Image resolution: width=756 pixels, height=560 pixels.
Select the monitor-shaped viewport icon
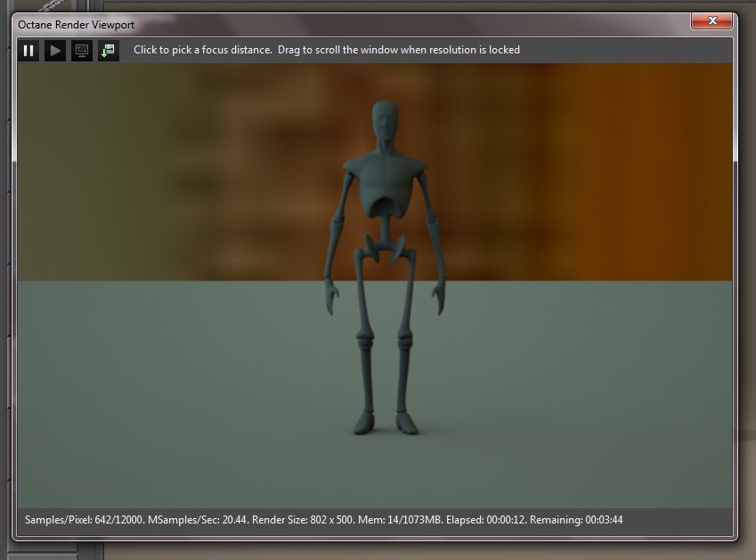click(81, 50)
